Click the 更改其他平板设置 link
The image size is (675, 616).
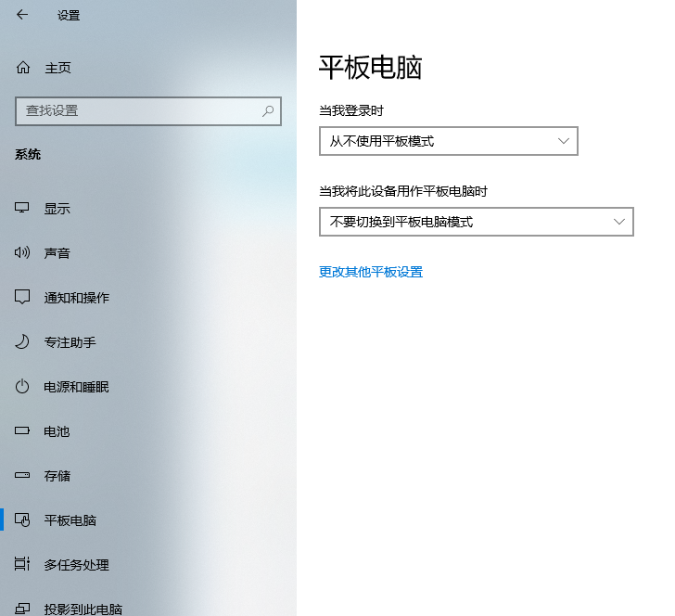[x=371, y=272]
